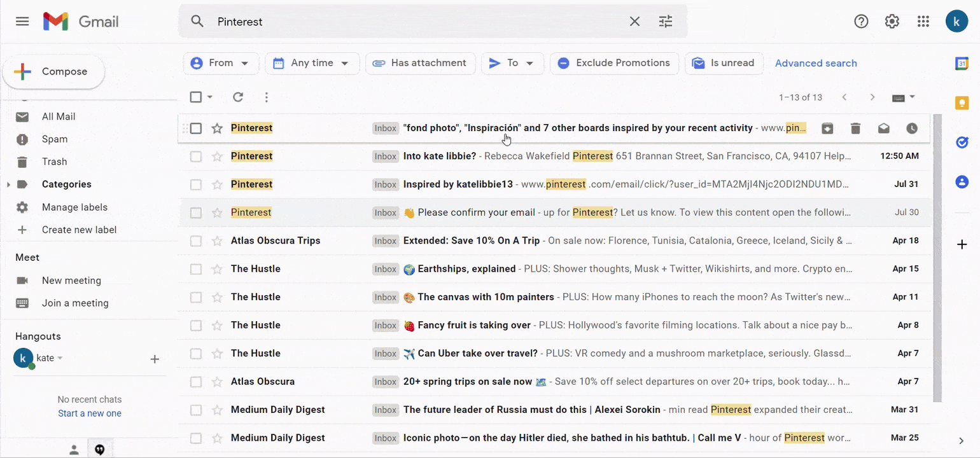Open Google Keep in side panel
The width and height of the screenshot is (980, 458).
point(962,103)
